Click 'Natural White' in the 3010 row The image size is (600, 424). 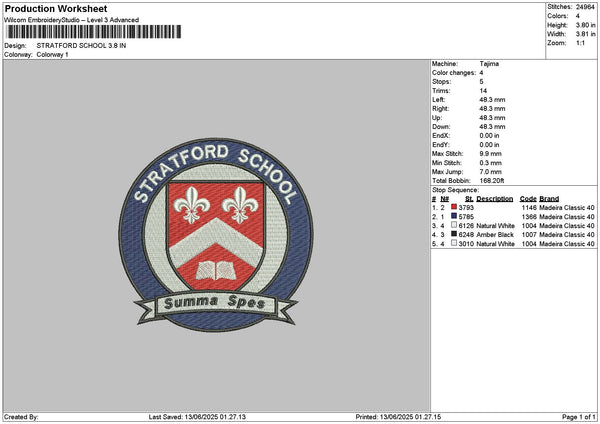pyautogui.click(x=495, y=244)
